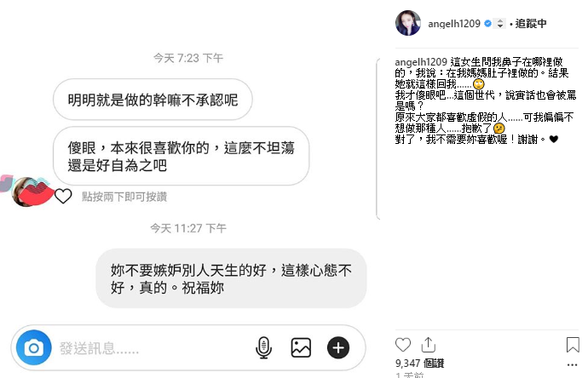Expand the up-down arrow selector by username

[500, 23]
